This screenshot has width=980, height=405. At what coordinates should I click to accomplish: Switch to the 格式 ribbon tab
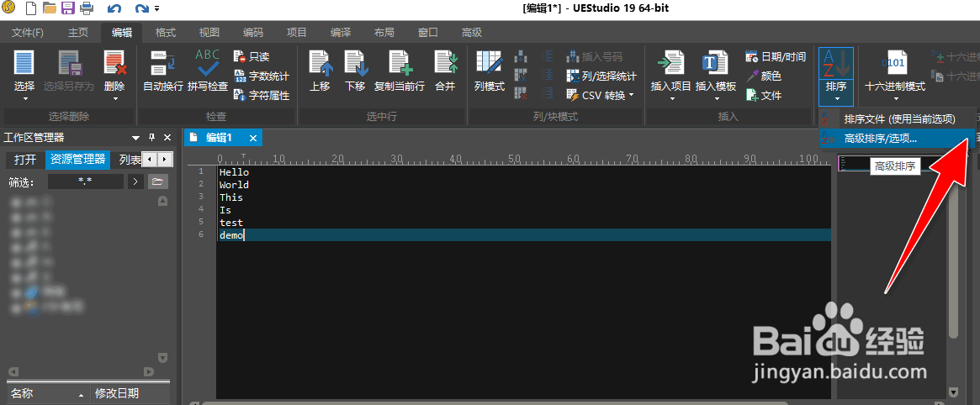165,33
